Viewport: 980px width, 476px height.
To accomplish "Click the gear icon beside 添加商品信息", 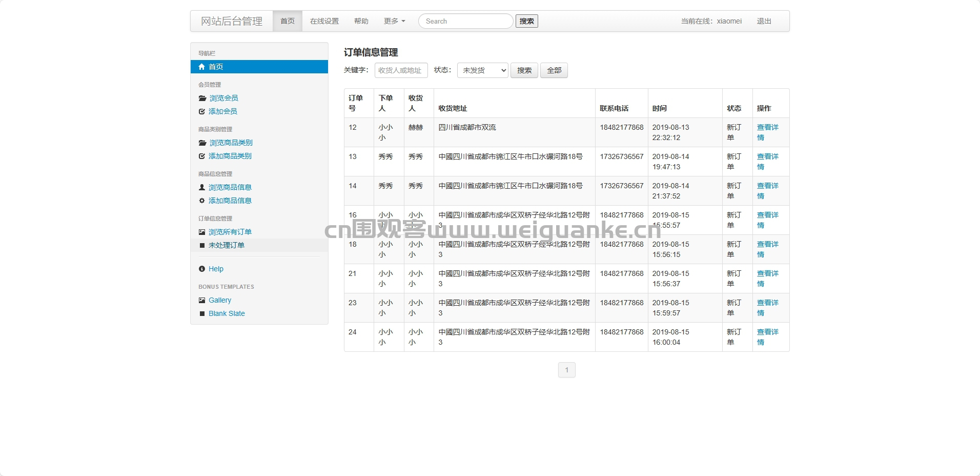I will tap(202, 201).
